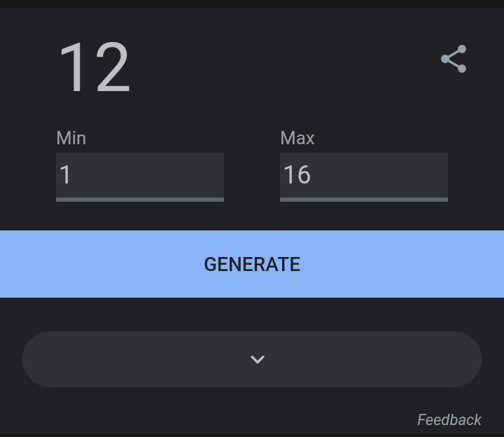
Task: Share the generated number 12
Action: click(x=454, y=59)
